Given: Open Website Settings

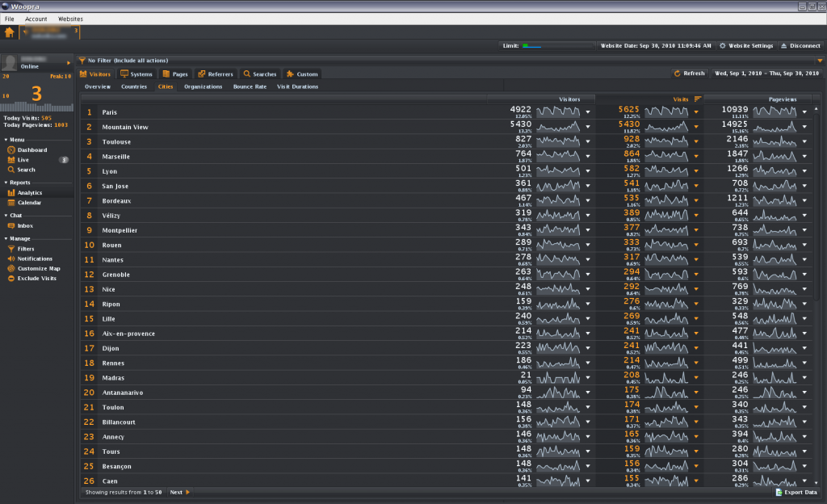Looking at the screenshot, I should (x=746, y=46).
